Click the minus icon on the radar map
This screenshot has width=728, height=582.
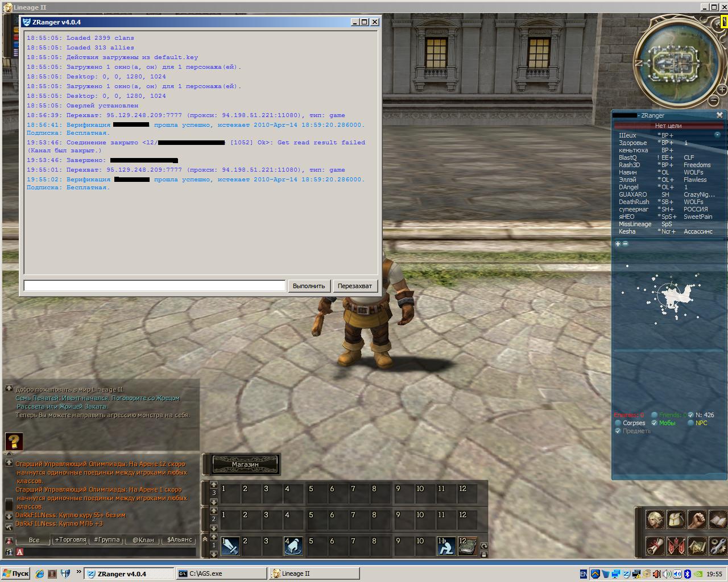click(x=625, y=244)
